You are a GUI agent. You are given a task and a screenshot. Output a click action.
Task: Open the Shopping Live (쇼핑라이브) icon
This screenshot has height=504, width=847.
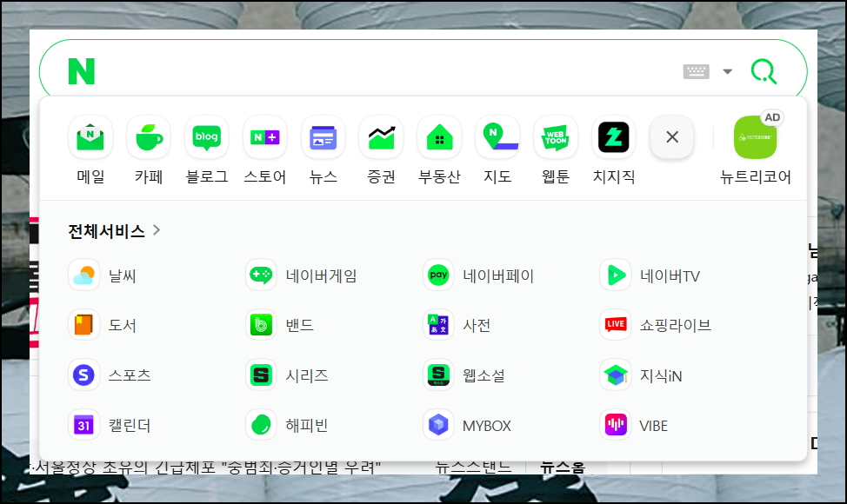pos(616,325)
